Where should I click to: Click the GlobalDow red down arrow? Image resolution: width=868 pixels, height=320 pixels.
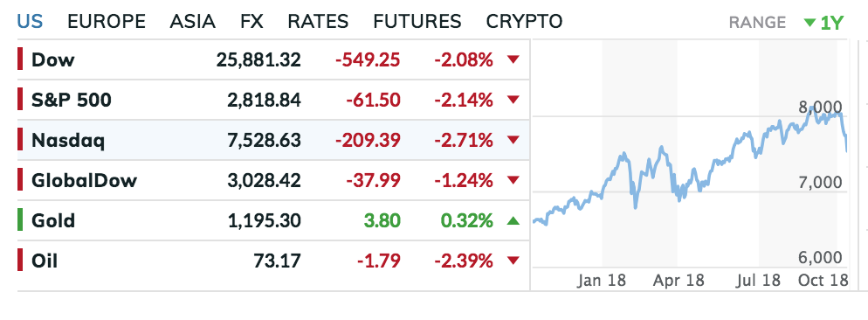tap(513, 180)
